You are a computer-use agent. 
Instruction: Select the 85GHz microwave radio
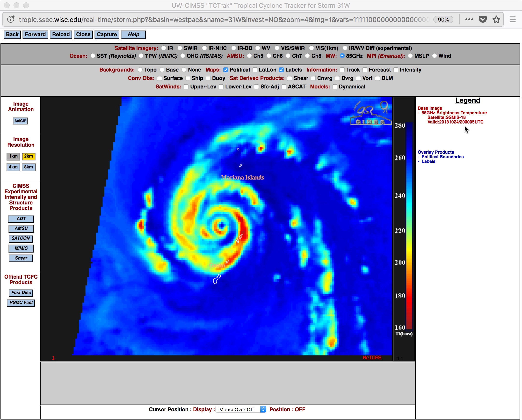pos(342,56)
